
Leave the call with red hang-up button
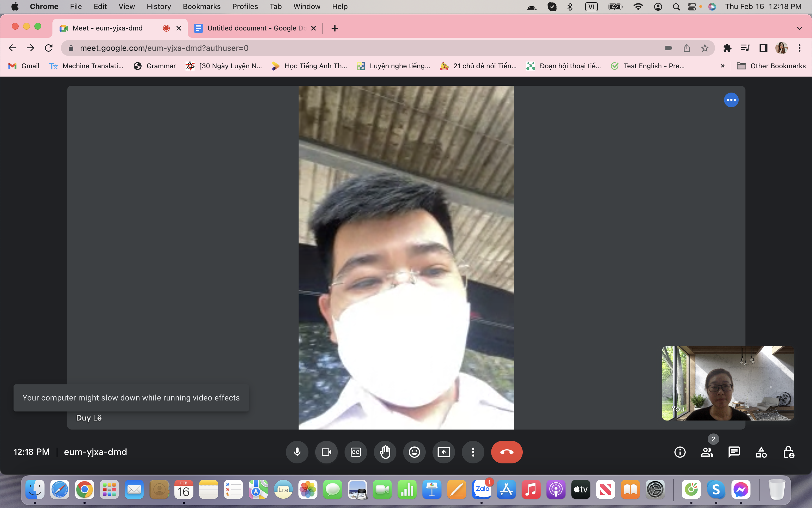click(x=507, y=452)
